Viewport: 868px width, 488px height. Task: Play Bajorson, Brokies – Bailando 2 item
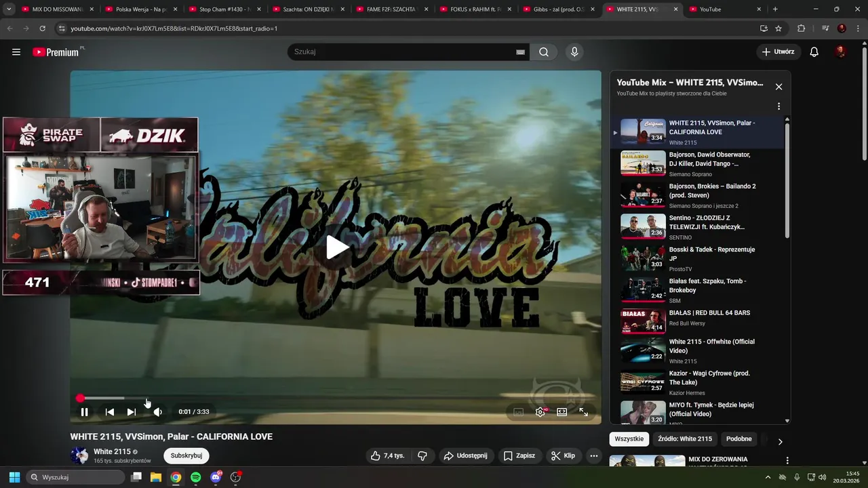click(x=698, y=195)
